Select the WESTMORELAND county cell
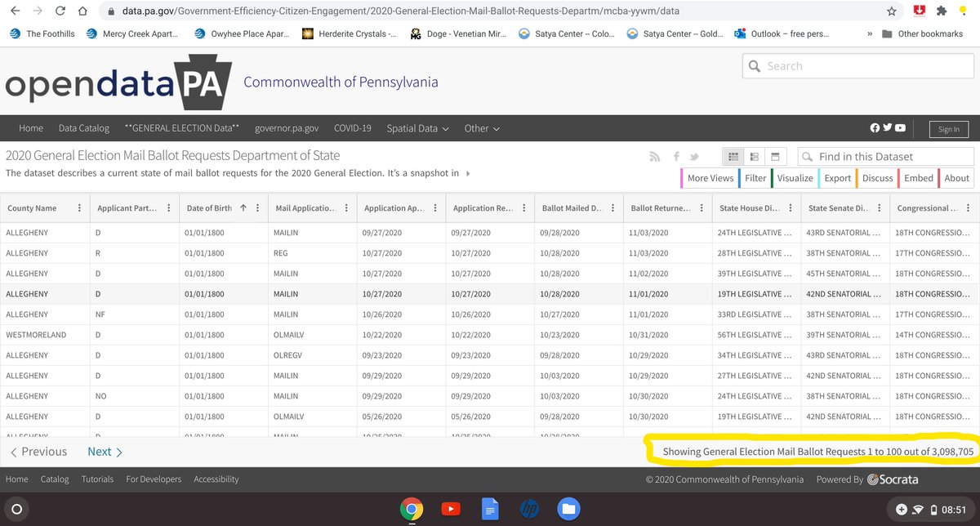 [43, 335]
